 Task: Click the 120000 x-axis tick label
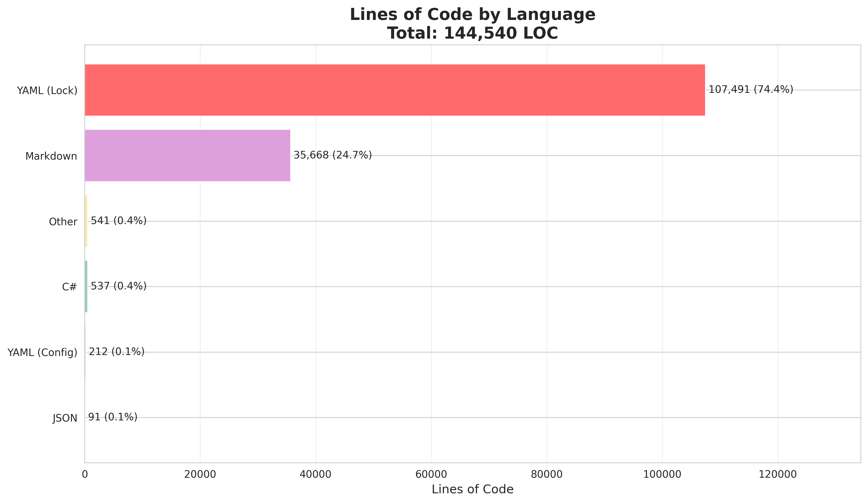tap(777, 474)
